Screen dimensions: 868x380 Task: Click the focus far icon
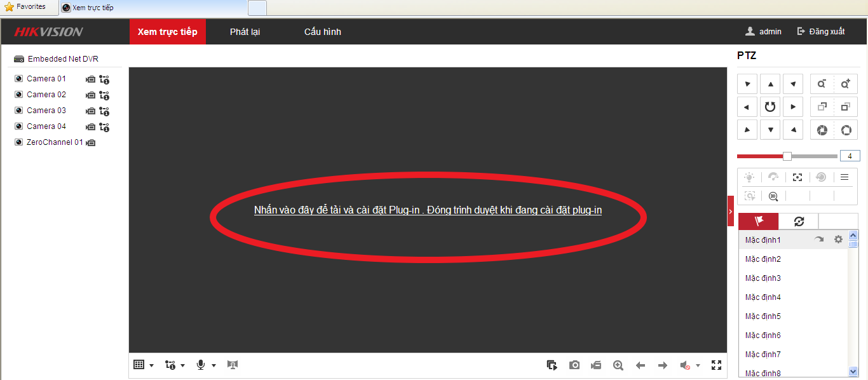tap(846, 107)
